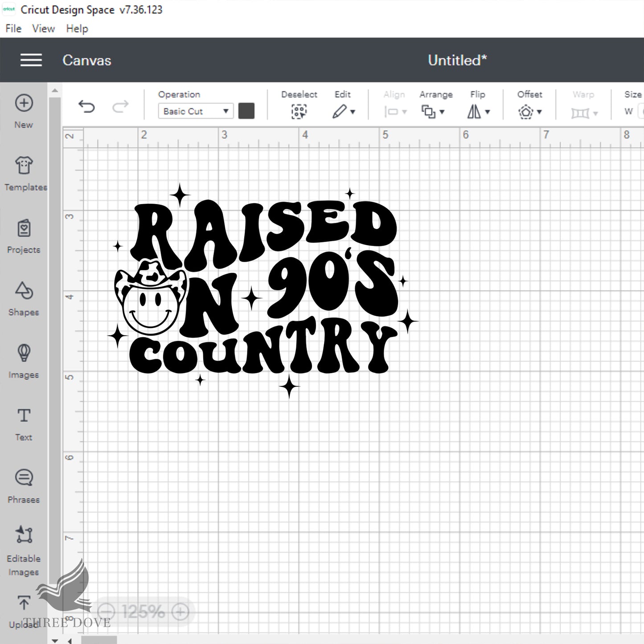This screenshot has height=644, width=644.
Task: Click the Deselect icon
Action: tap(299, 111)
